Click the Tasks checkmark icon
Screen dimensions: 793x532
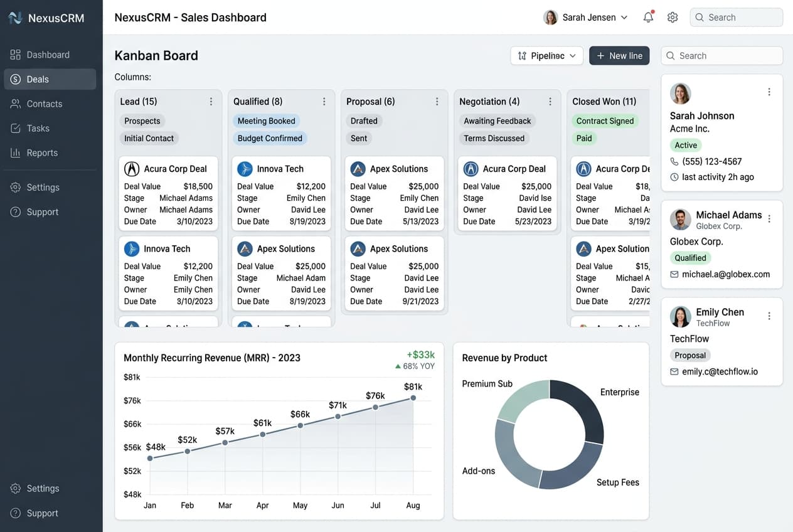coord(16,128)
